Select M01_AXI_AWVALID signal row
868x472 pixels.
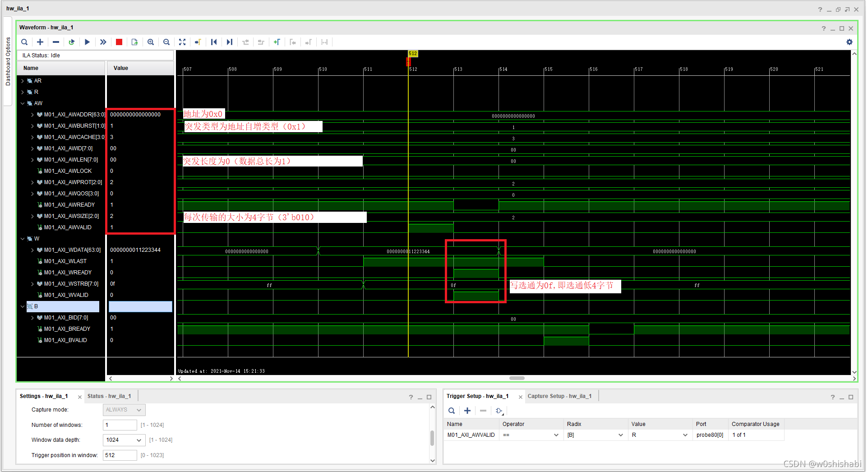(68, 227)
